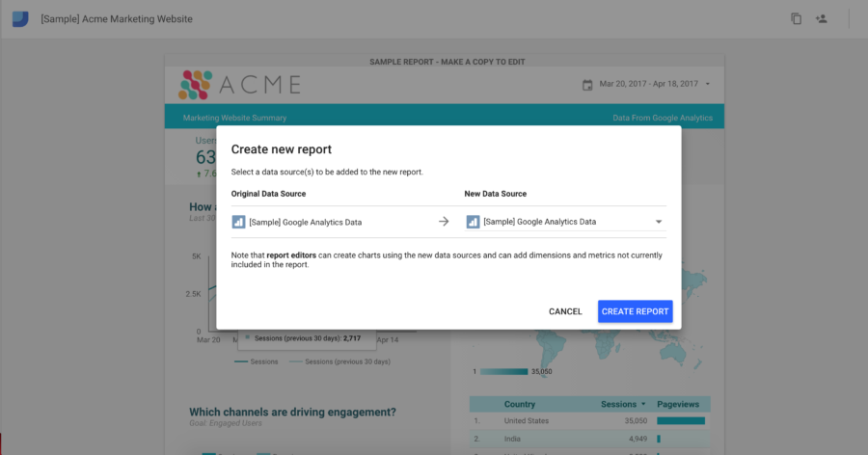Image resolution: width=868 pixels, height=455 pixels.
Task: Click the ACME colorful logo
Action: (195, 85)
